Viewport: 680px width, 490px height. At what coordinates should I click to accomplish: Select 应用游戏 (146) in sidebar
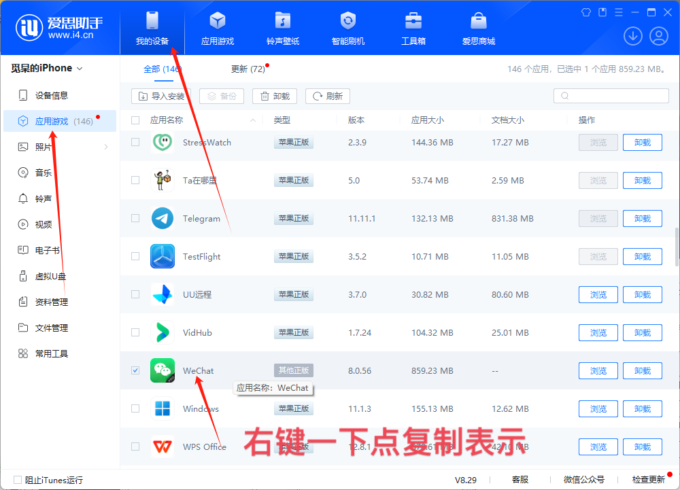(60, 121)
